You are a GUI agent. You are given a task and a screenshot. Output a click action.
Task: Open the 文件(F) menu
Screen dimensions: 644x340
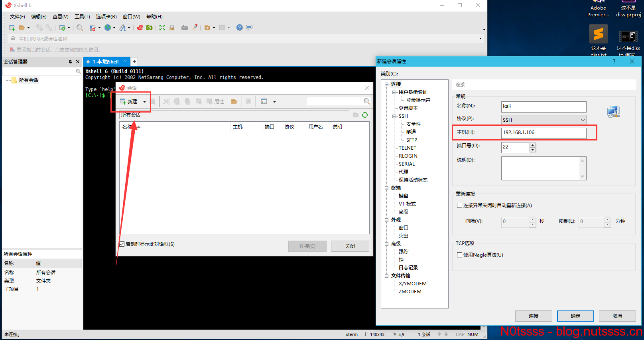[x=18, y=17]
